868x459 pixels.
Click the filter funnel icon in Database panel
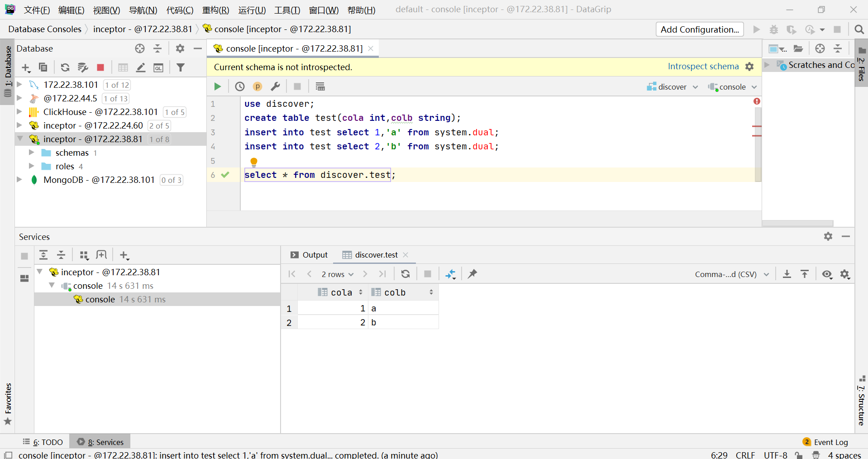[181, 67]
